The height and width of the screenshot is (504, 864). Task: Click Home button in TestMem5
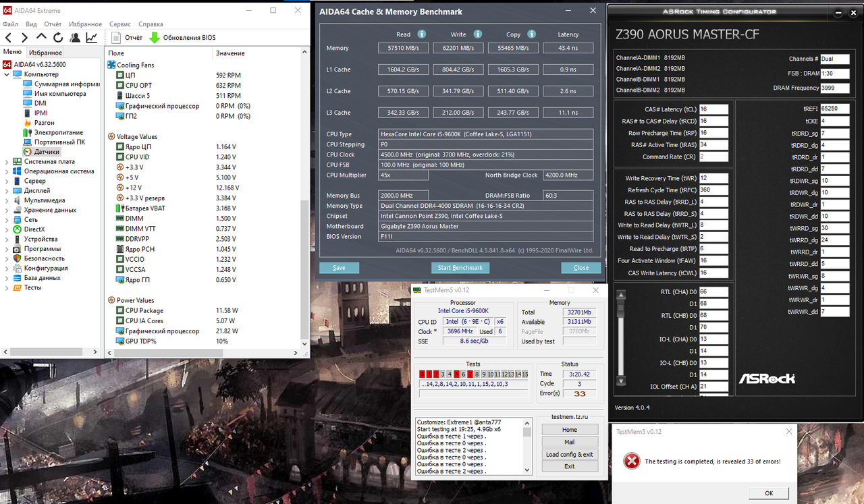[x=570, y=430]
